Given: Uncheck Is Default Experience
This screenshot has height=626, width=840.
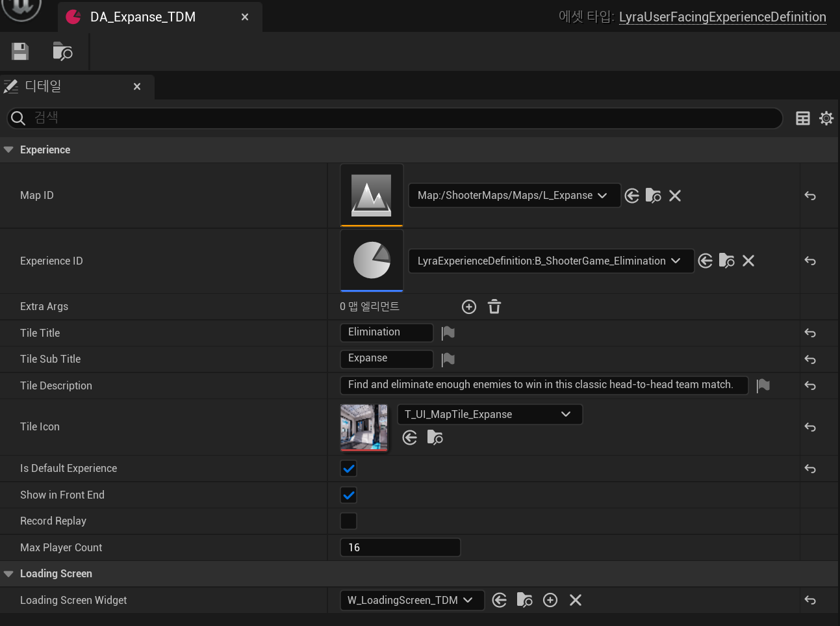Looking at the screenshot, I should coord(349,469).
